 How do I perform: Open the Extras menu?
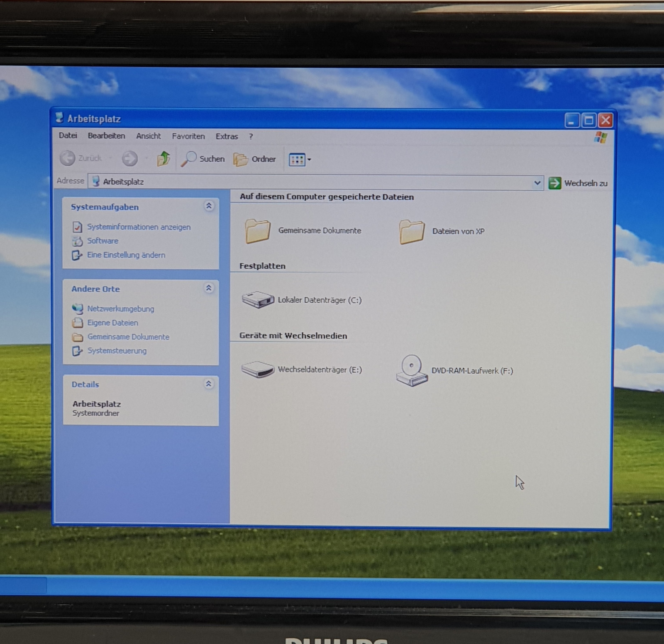click(x=227, y=136)
